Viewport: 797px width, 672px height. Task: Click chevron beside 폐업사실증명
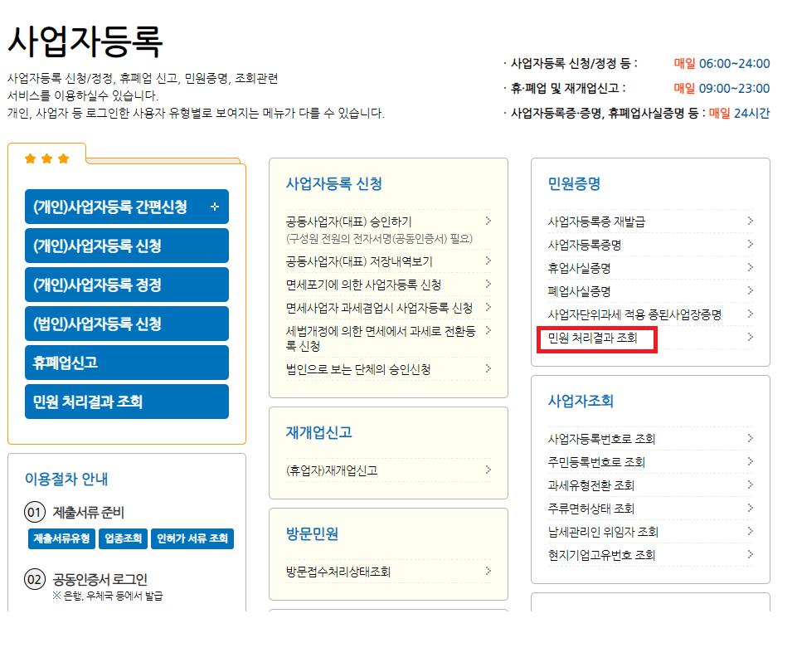pyautogui.click(x=751, y=290)
